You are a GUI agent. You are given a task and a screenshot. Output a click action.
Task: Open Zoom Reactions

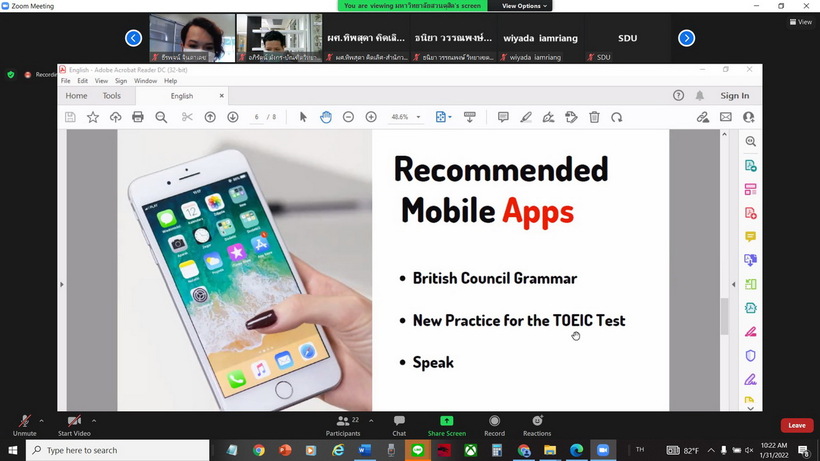tap(537, 425)
